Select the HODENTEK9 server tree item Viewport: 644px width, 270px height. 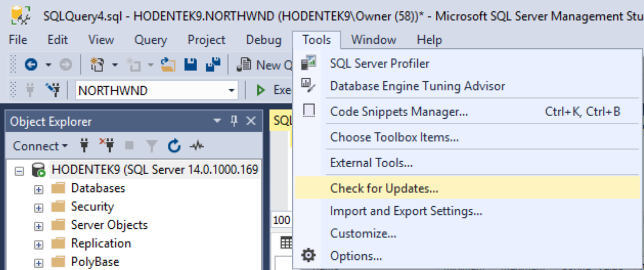pyautogui.click(x=155, y=169)
